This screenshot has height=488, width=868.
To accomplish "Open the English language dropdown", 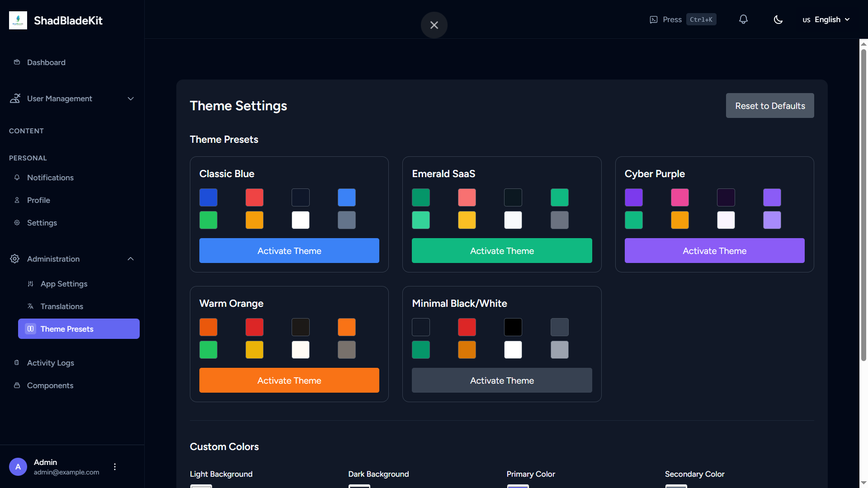I will 826,19.
